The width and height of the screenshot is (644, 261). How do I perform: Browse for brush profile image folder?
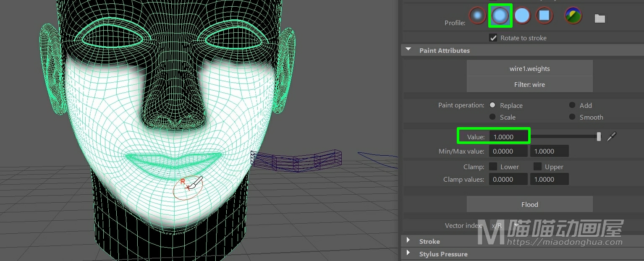[599, 18]
